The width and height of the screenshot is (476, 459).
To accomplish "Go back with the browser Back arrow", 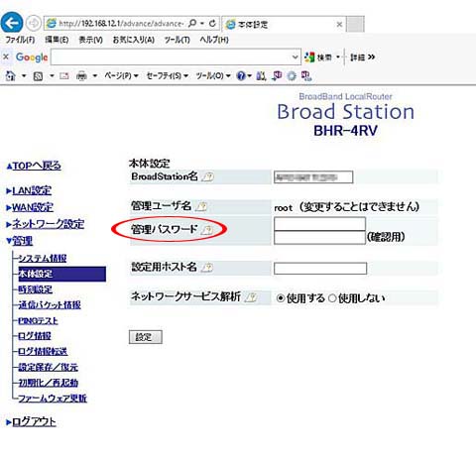I will [12, 23].
